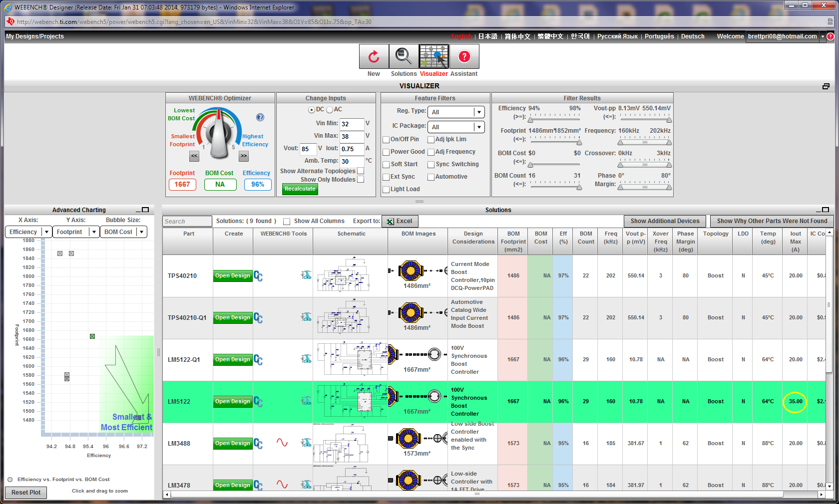The width and height of the screenshot is (839, 504).
Task: Check Show All Columns
Action: click(x=287, y=221)
